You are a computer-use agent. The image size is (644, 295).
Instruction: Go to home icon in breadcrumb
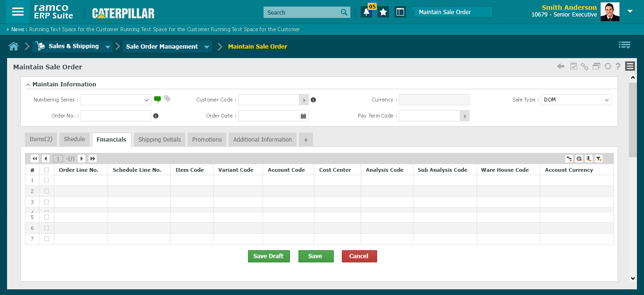click(x=14, y=46)
